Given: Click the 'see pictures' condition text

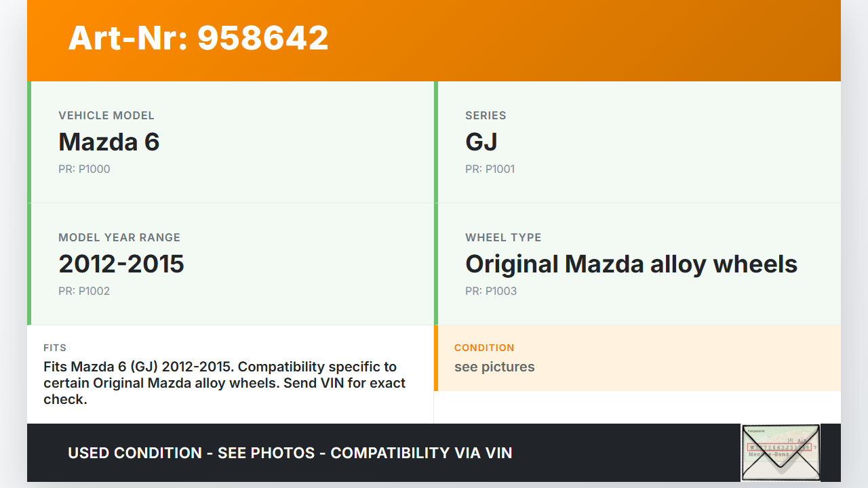Looking at the screenshot, I should point(494,367).
